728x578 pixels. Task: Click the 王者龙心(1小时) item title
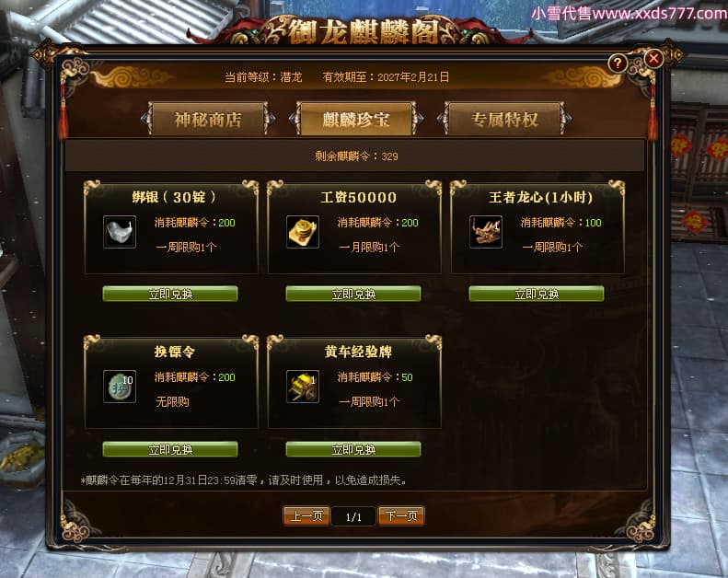coord(541,198)
